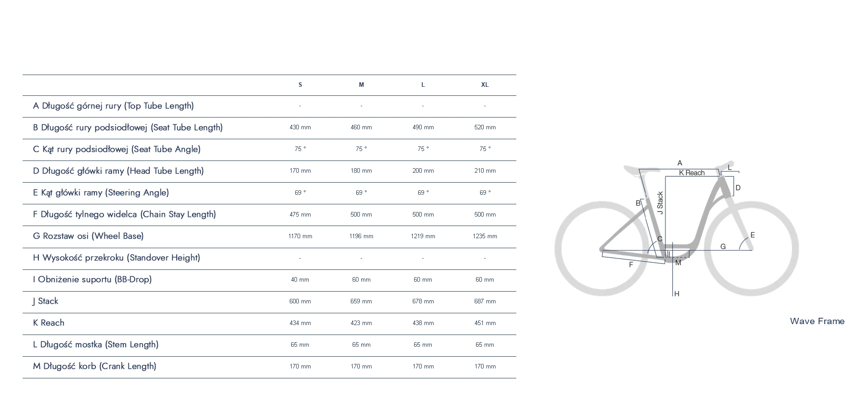Click the K Reach label in diagram

tap(692, 173)
